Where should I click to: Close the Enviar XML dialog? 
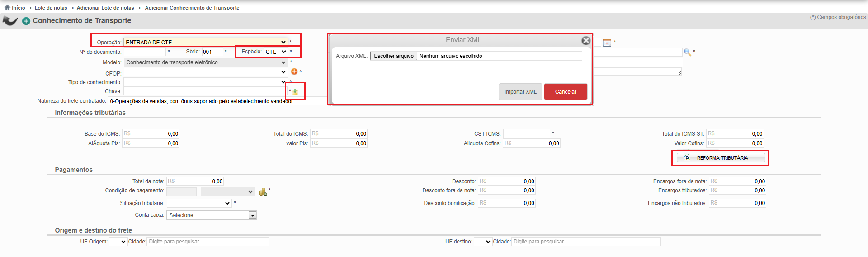click(586, 41)
